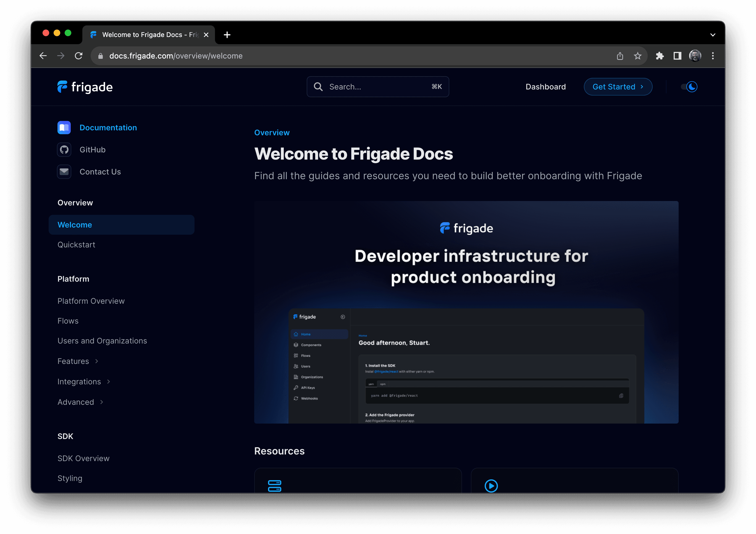
Task: Click the Contact Us link
Action: point(100,172)
